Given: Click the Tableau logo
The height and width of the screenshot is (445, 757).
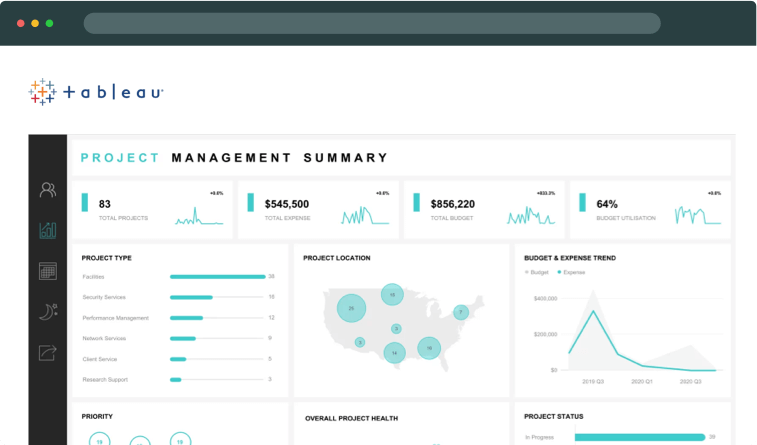Looking at the screenshot, I should 96,92.
